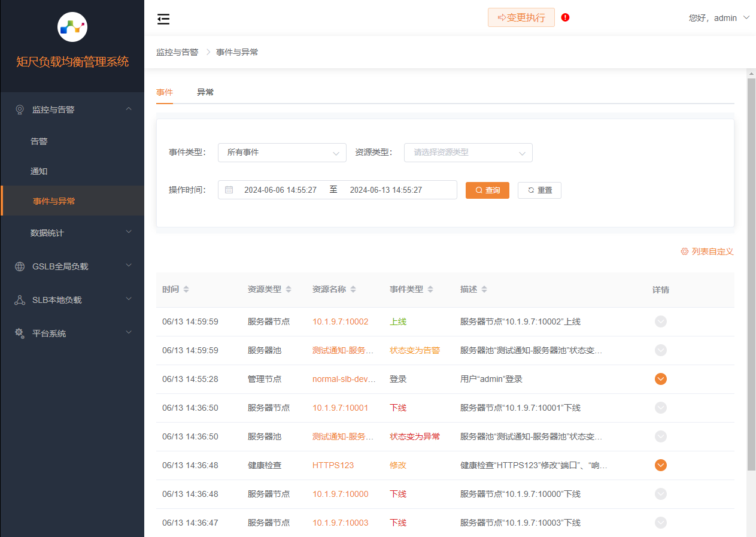Click the system logo above the sidebar
Image resolution: width=756 pixels, height=537 pixels.
(x=72, y=26)
